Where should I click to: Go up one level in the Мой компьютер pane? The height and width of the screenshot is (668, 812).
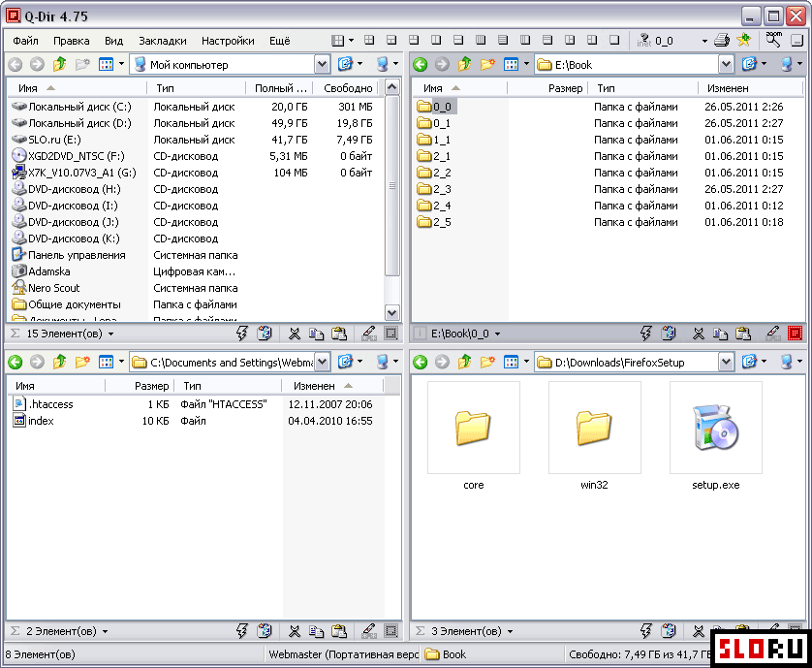pyautogui.click(x=59, y=64)
